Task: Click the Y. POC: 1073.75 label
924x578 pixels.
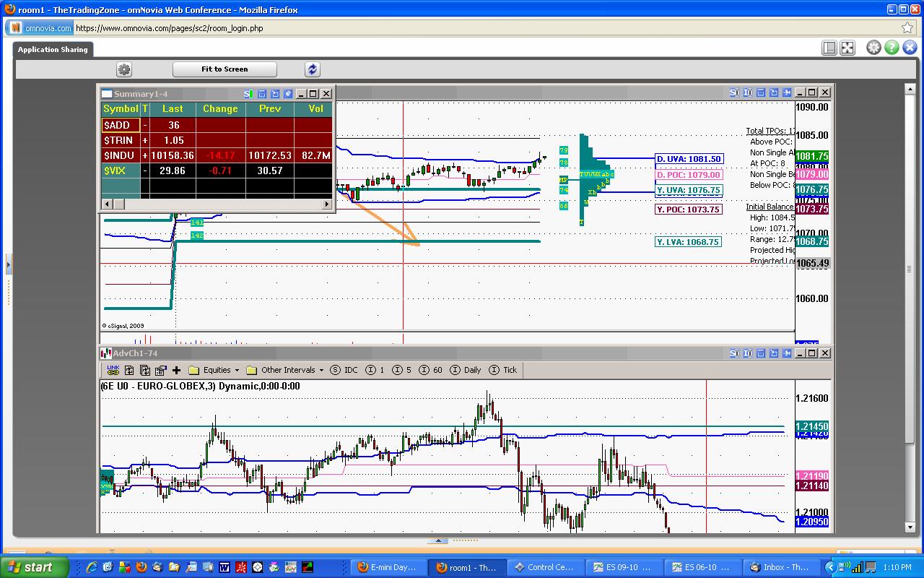Action: tap(688, 210)
